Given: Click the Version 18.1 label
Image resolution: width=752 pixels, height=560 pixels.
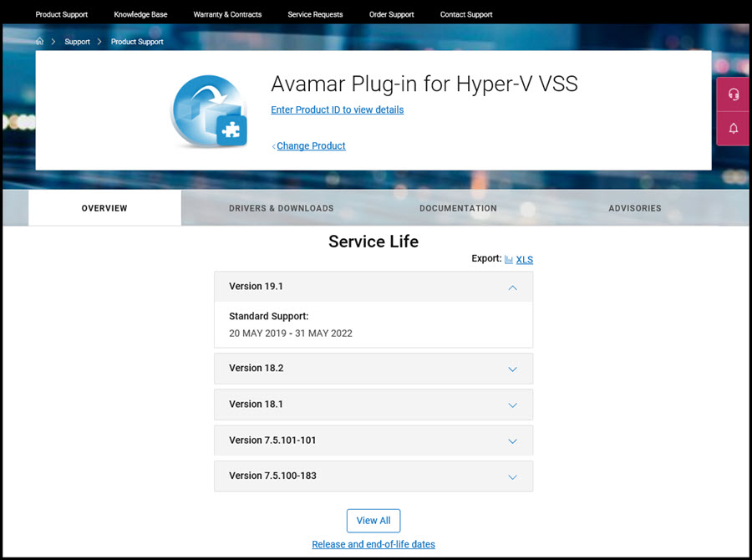Looking at the screenshot, I should [257, 404].
